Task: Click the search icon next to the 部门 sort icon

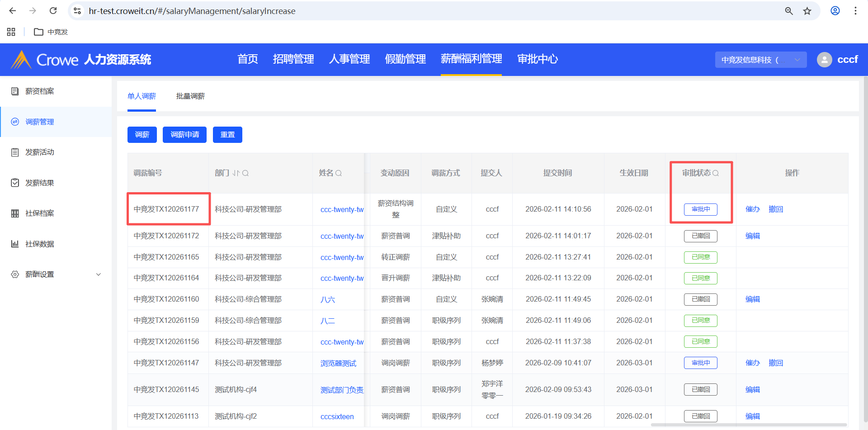Action: coord(245,173)
